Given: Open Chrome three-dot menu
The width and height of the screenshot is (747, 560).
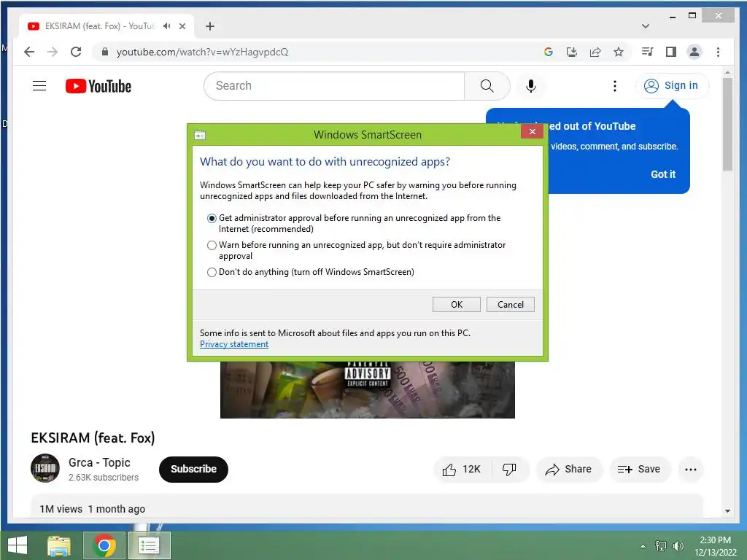Looking at the screenshot, I should click(x=718, y=52).
